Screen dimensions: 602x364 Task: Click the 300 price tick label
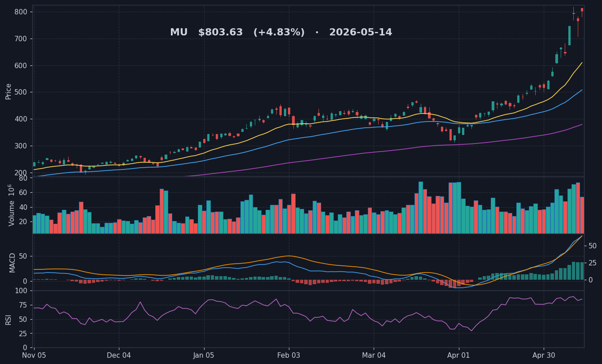(x=21, y=146)
